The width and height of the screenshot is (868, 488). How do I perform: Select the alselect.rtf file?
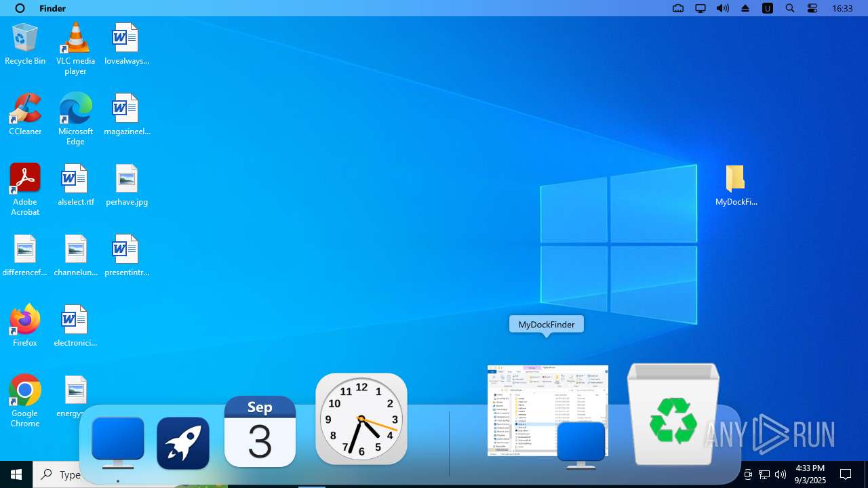coord(75,185)
